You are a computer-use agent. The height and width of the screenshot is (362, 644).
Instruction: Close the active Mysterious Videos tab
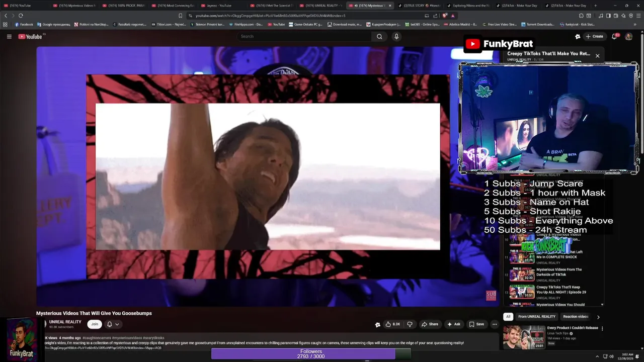coord(389,6)
